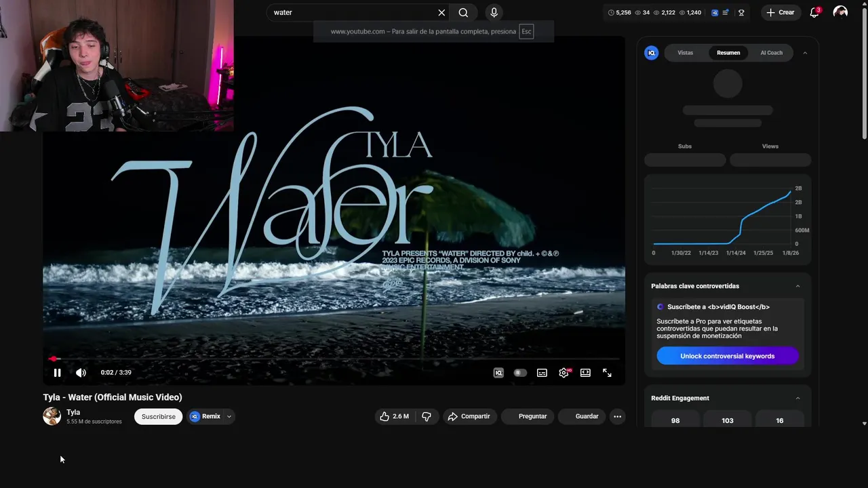Click the Views label in panel
This screenshot has width=868, height=488.
pos(770,146)
